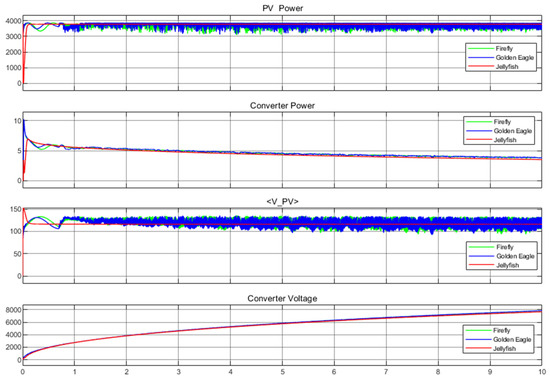Select Golden Eagle legend entry in Converter Power plot
Image resolution: width=550 pixels, height=380 pixels.
(x=513, y=131)
